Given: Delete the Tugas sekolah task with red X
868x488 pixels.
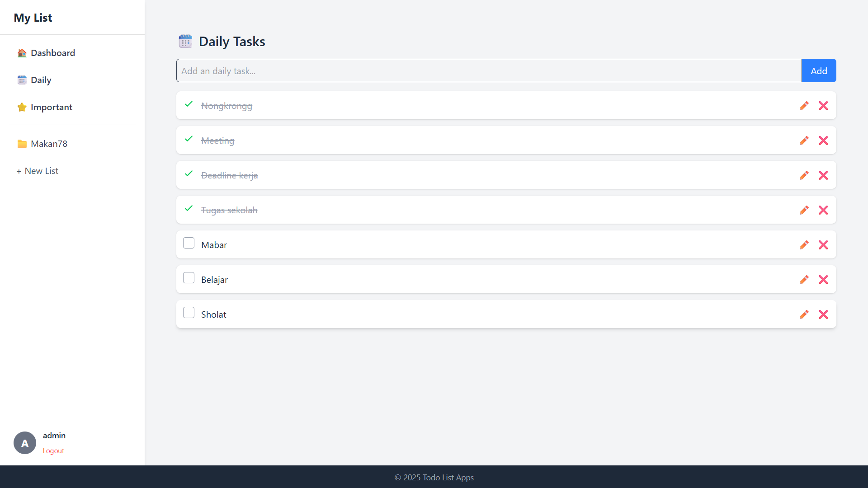Looking at the screenshot, I should [x=823, y=210].
